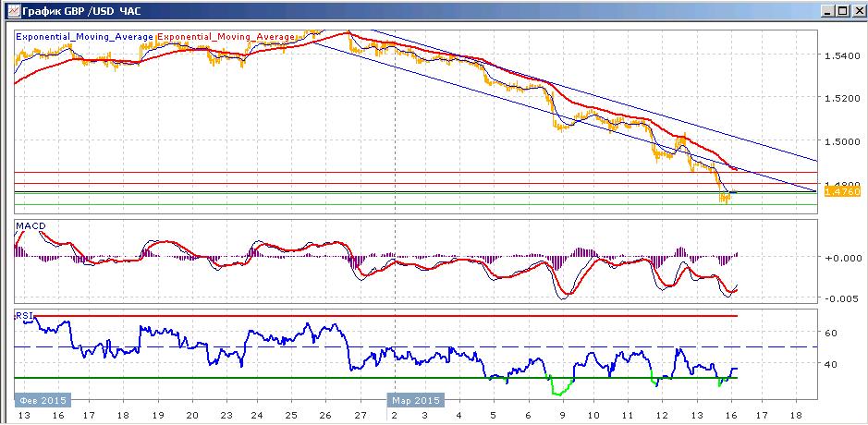Screen dimensions: 868x425
Task: Click the -0.005 label on the MACD scale
Action: 843,298
